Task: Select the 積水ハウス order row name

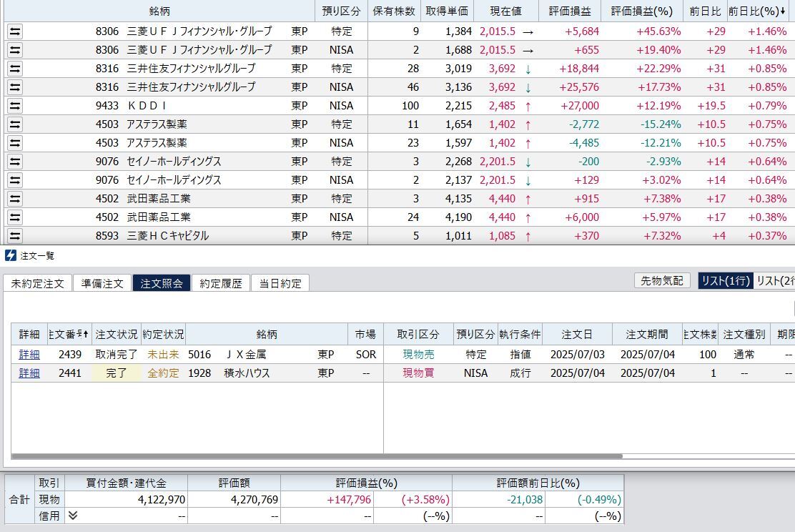Action: [247, 373]
